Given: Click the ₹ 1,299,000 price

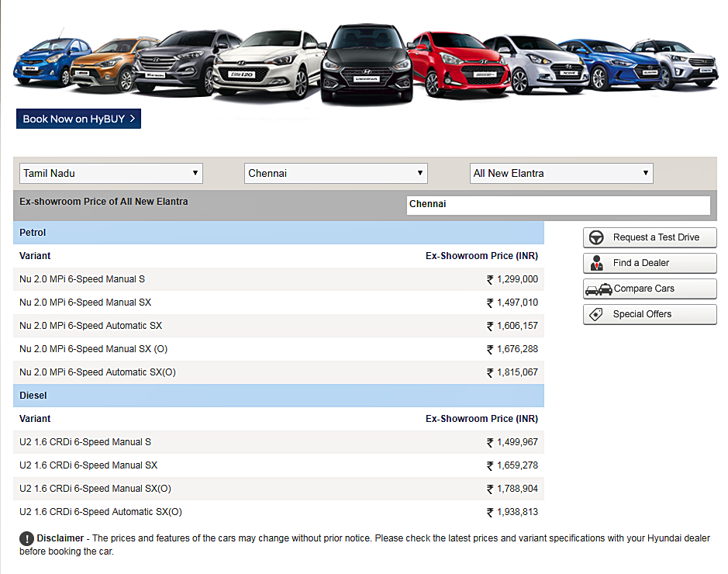Looking at the screenshot, I should click(512, 279).
